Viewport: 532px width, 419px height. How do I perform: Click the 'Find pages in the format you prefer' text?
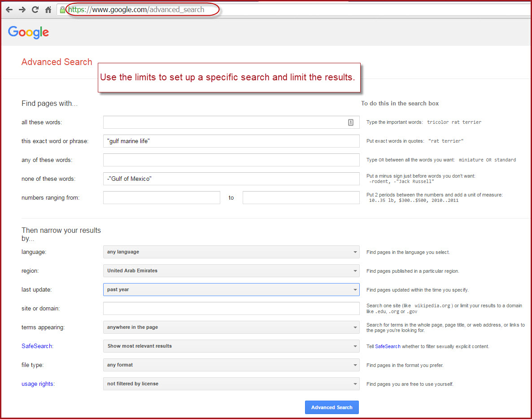coord(405,366)
